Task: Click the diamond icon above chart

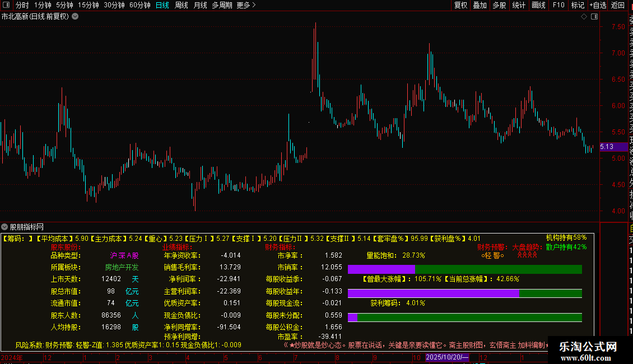Action: click(584, 16)
